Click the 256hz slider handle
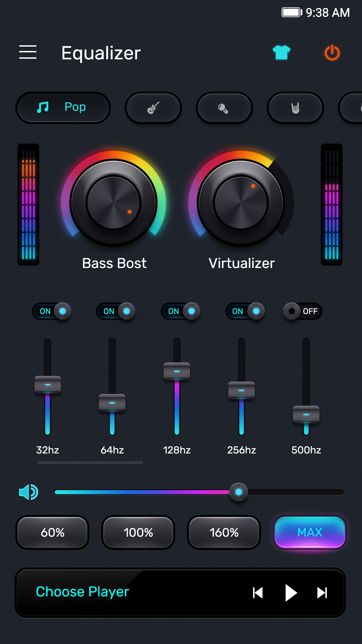Image resolution: width=362 pixels, height=644 pixels. point(241,390)
